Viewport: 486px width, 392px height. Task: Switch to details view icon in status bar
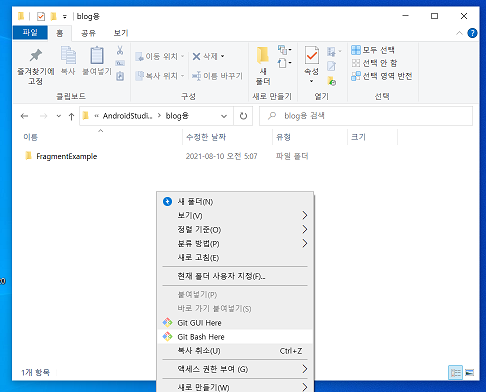[455, 372]
